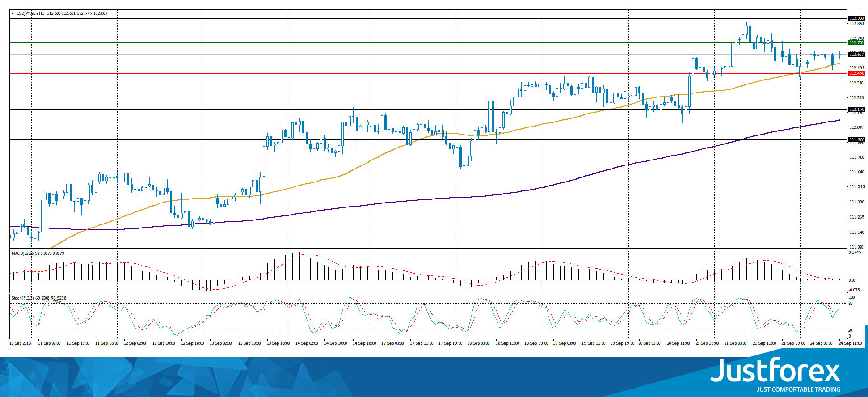Click the 17 Sep 19:00 time label

pos(450,343)
